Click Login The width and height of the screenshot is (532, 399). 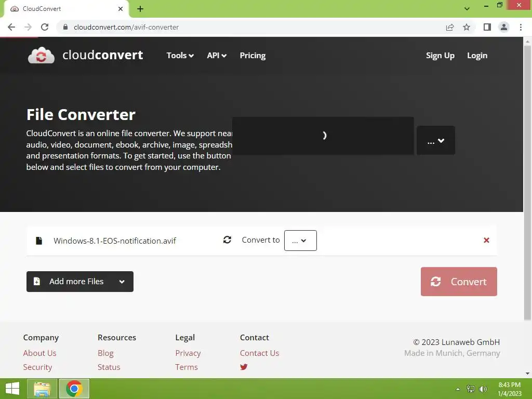tap(477, 55)
